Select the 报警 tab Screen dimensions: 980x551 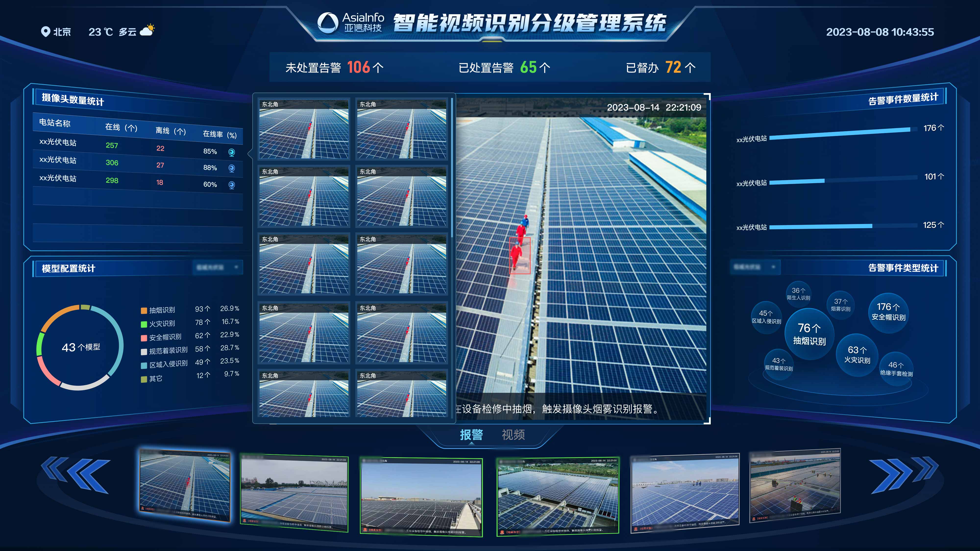[471, 434]
